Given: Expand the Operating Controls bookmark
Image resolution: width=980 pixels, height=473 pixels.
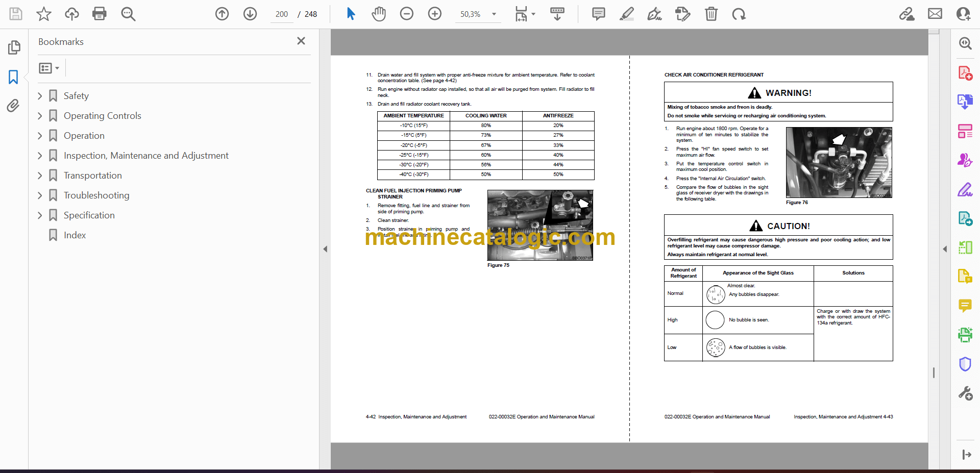Looking at the screenshot, I should [40, 116].
